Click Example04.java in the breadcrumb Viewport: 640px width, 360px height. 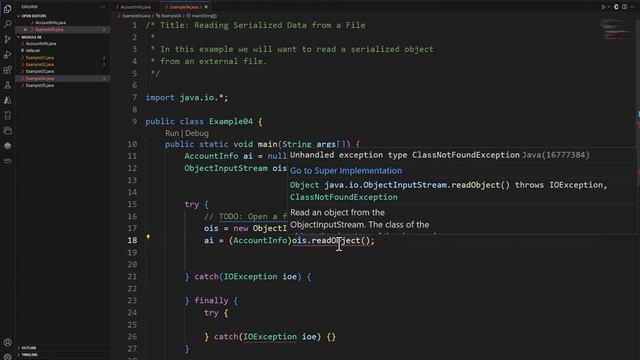pyautogui.click(x=136, y=16)
